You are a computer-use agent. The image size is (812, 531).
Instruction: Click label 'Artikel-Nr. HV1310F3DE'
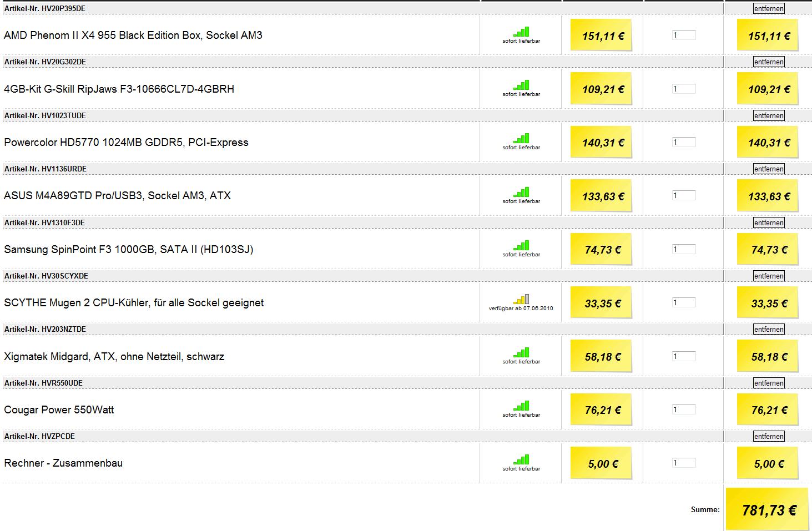coord(44,222)
